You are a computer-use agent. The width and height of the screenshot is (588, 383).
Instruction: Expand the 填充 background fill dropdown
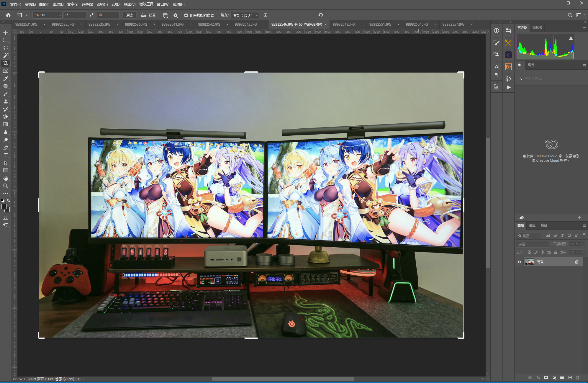[x=245, y=15]
